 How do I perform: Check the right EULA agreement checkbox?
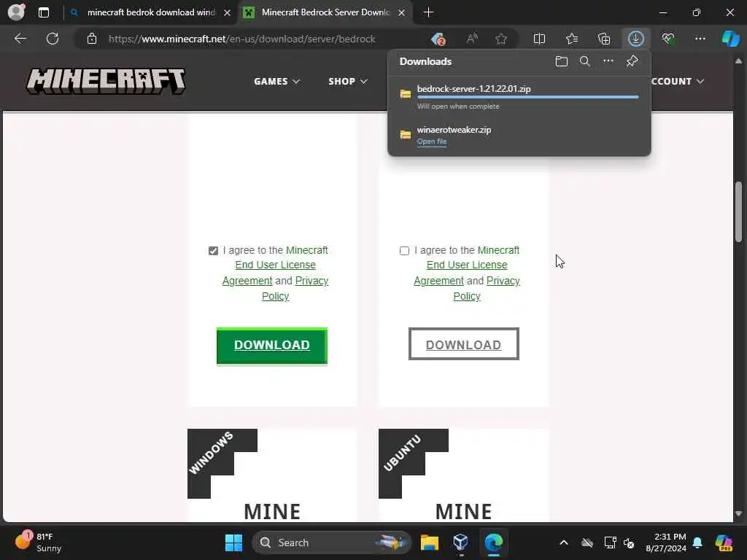404,251
